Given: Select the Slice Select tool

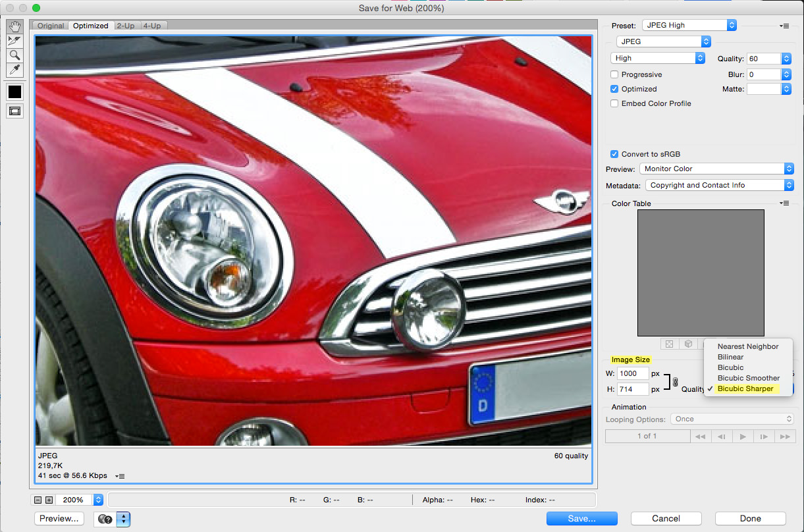Looking at the screenshot, I should pos(14,41).
